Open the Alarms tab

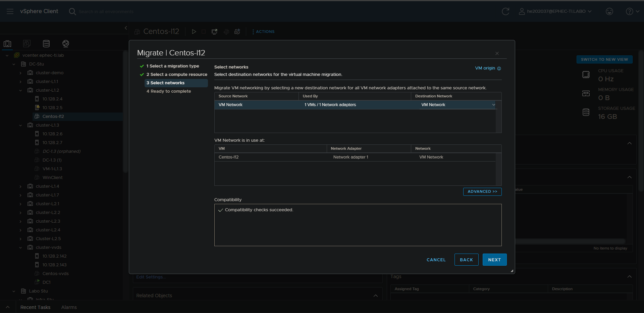(x=69, y=307)
